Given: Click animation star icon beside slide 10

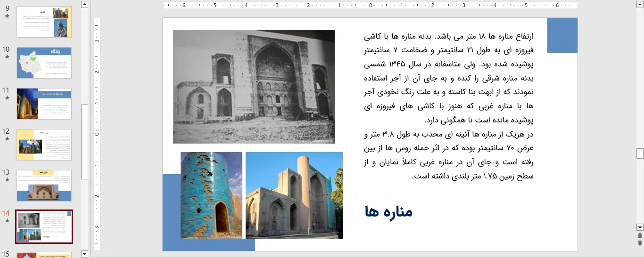Looking at the screenshot, I should [7, 56].
